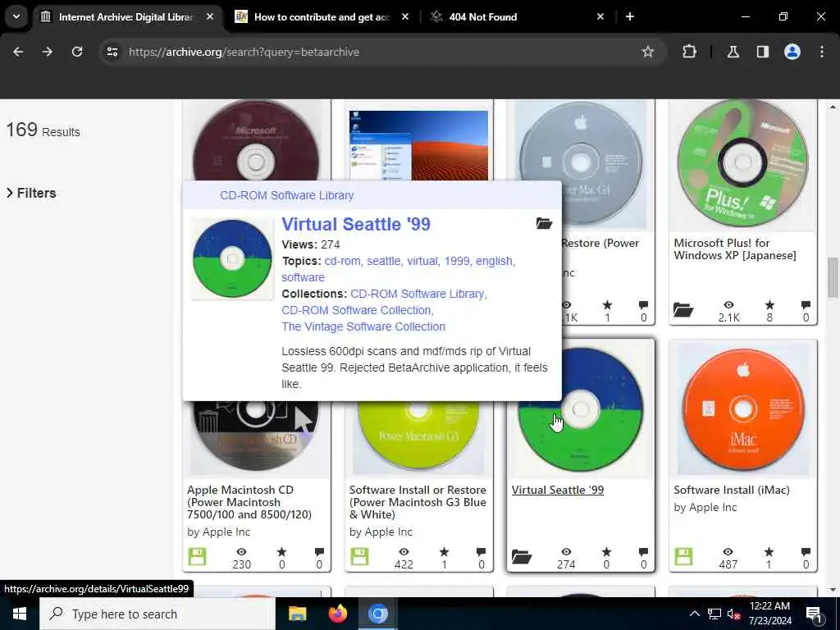Click favorites star on Software Install (iMac) card
Viewport: 840px width, 630px height.
coord(769,552)
